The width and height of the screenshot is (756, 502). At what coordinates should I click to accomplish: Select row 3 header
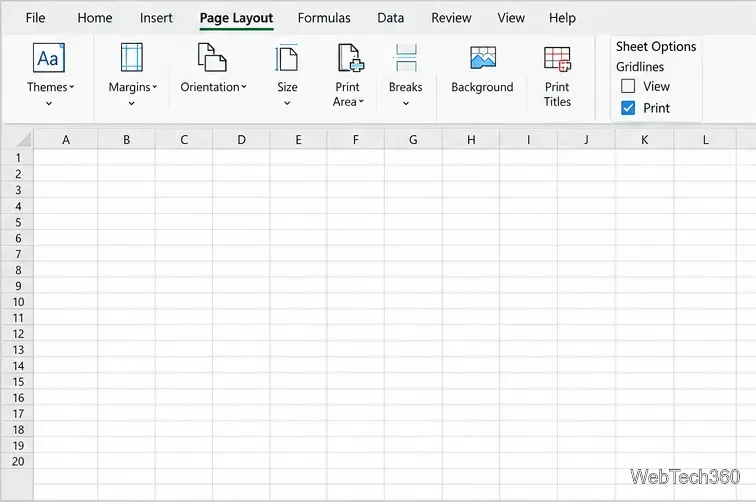point(18,190)
